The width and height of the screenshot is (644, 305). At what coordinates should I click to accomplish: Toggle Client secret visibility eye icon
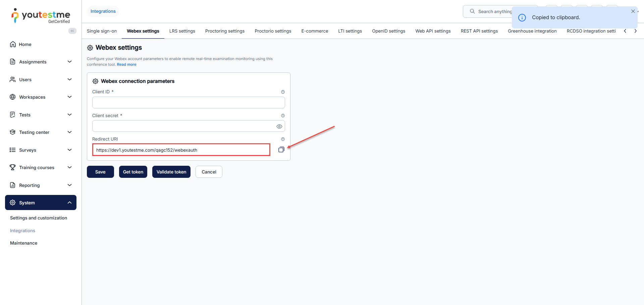[279, 126]
